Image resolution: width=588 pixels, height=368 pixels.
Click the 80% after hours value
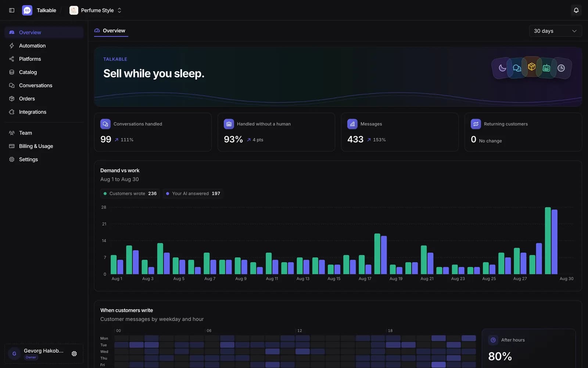point(500,356)
